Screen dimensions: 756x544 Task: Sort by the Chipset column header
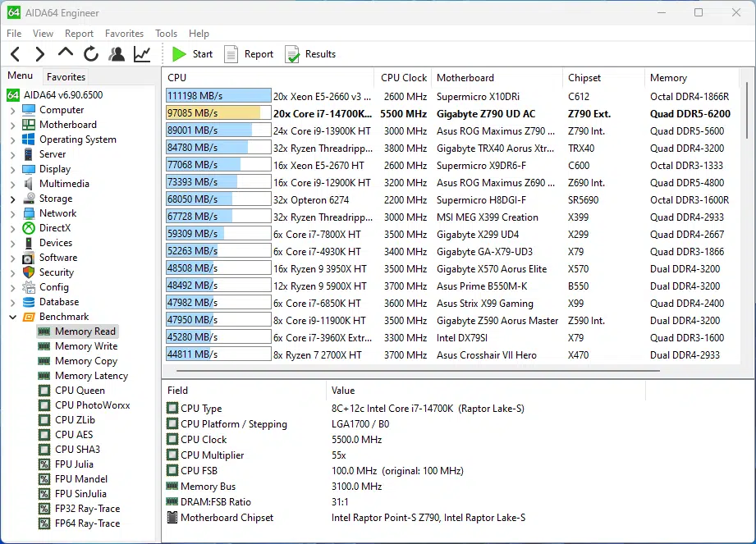(x=603, y=78)
